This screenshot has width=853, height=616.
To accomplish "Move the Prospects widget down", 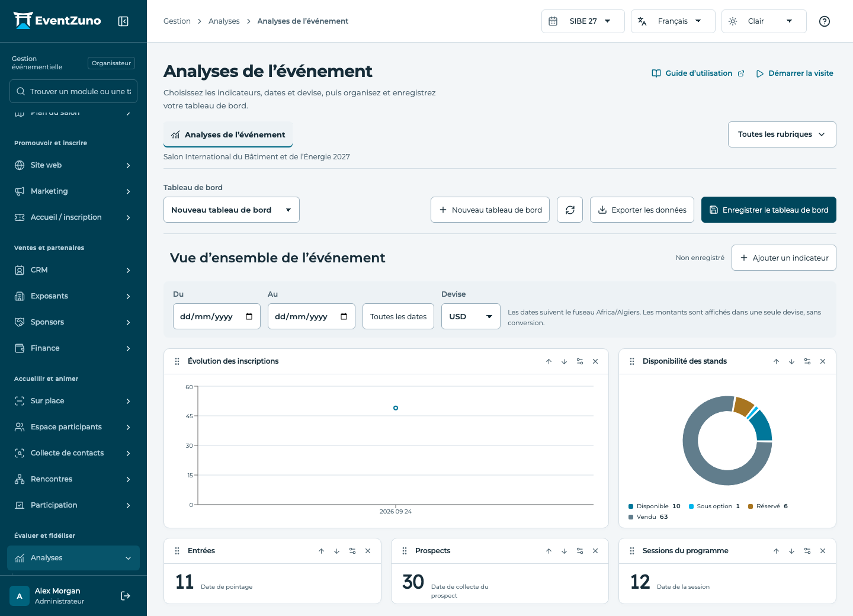I will (565, 551).
